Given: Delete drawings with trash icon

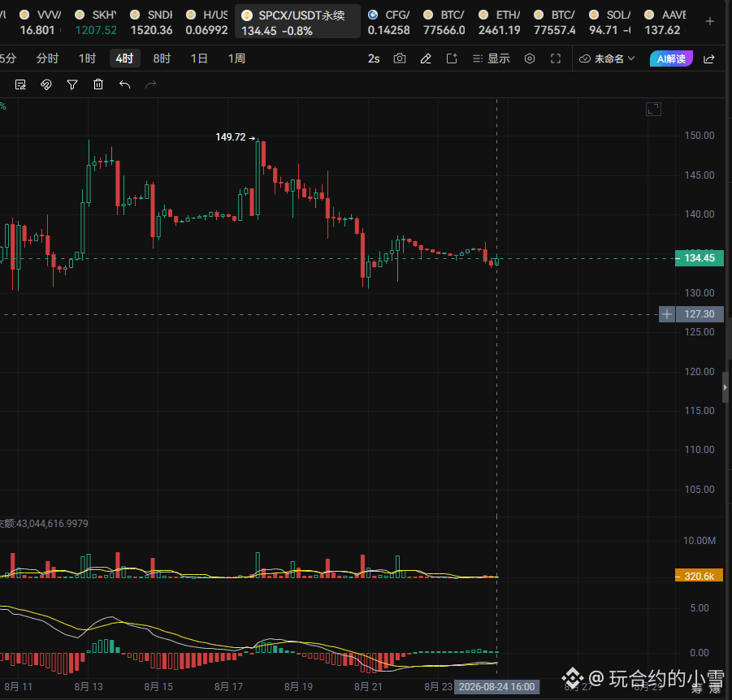Looking at the screenshot, I should pyautogui.click(x=98, y=84).
